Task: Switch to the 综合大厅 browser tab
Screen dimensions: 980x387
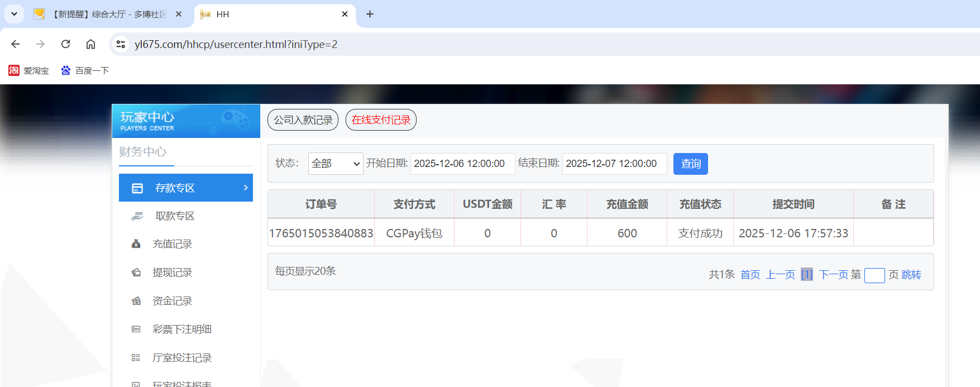Action: click(x=108, y=14)
